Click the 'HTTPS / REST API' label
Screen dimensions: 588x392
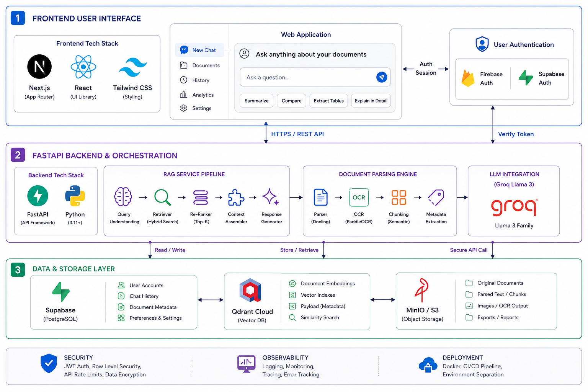point(297,134)
